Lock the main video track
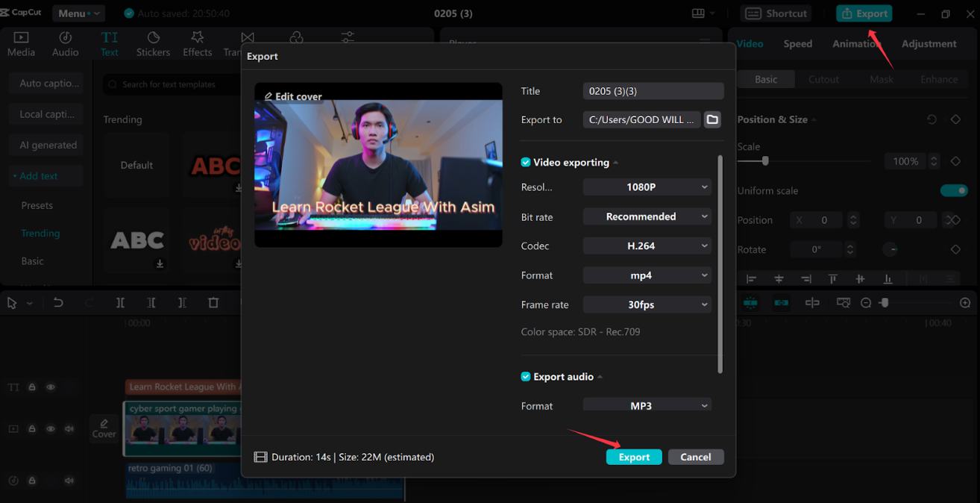Screen dimensions: 980x503 (x=32, y=429)
